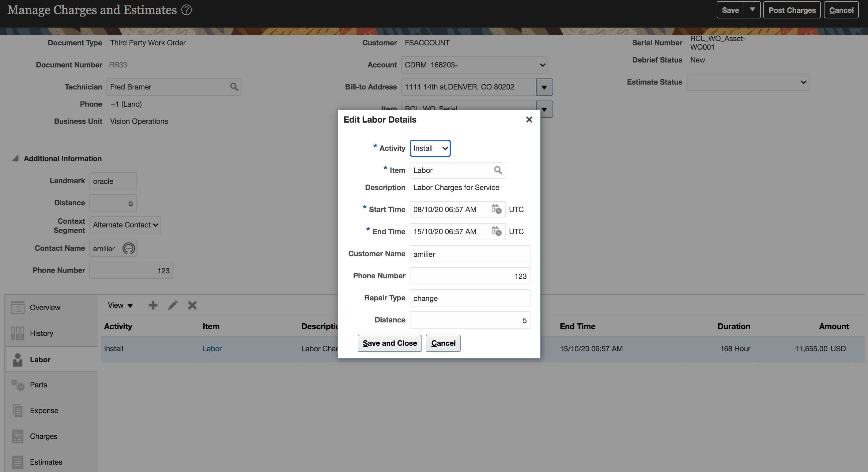868x472 pixels.
Task: Click the pencil edit icon
Action: point(172,306)
